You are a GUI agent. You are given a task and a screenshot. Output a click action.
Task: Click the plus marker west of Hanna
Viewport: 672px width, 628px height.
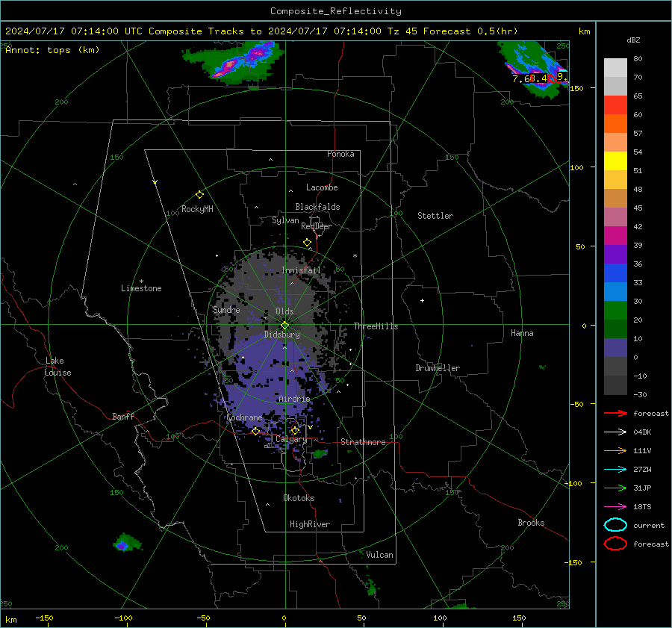[x=422, y=300]
